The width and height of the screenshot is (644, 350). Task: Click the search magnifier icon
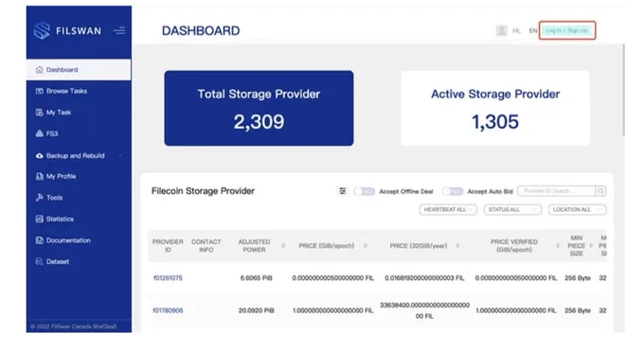(x=600, y=191)
